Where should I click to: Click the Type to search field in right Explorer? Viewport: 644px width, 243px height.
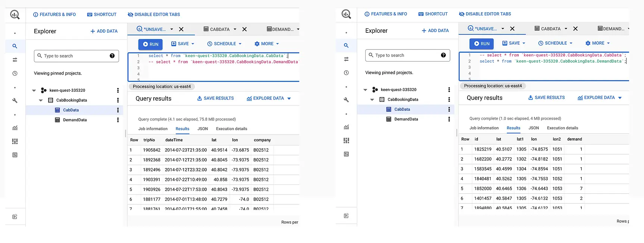coord(407,55)
